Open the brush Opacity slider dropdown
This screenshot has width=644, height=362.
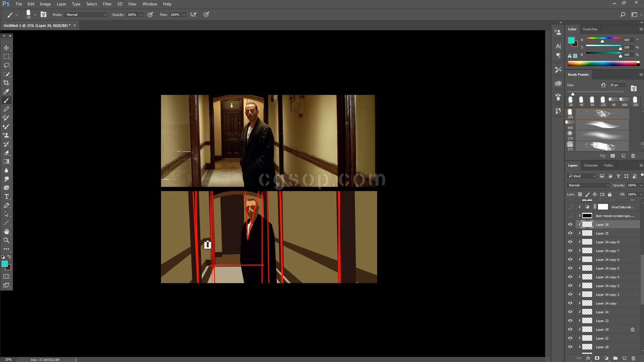(x=141, y=14)
